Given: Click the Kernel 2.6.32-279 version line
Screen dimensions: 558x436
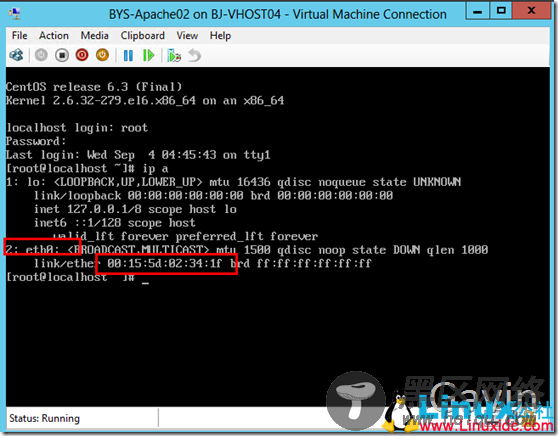Looking at the screenshot, I should point(145,101).
